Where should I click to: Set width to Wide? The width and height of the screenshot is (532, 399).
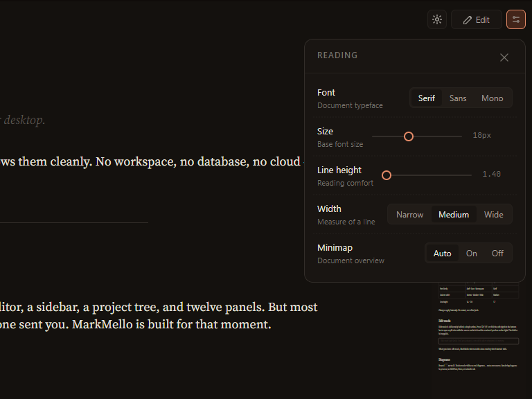(494, 215)
